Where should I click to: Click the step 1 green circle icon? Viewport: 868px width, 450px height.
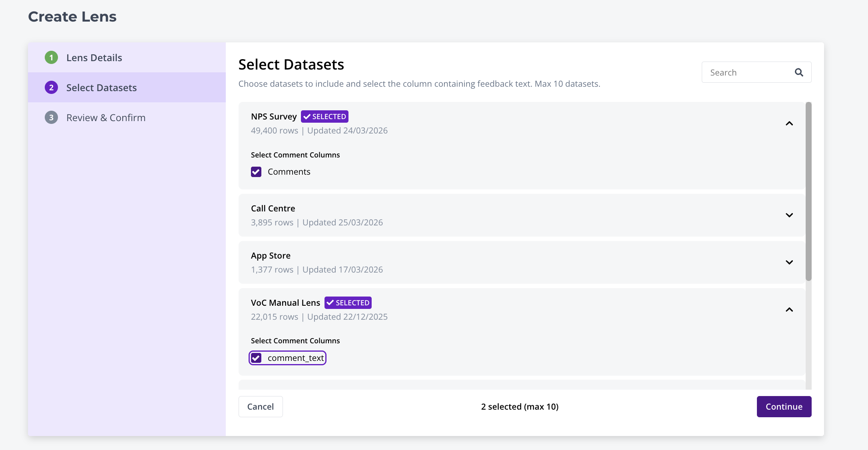tap(51, 58)
